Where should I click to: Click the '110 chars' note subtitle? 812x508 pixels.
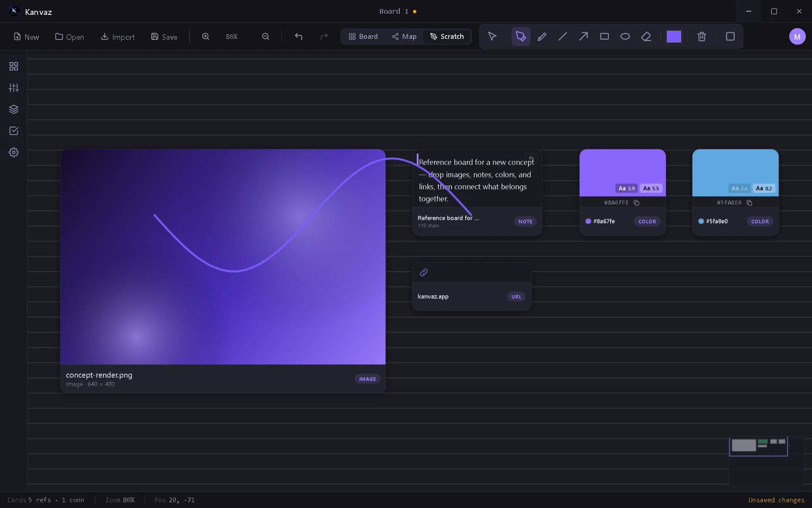[x=428, y=225]
